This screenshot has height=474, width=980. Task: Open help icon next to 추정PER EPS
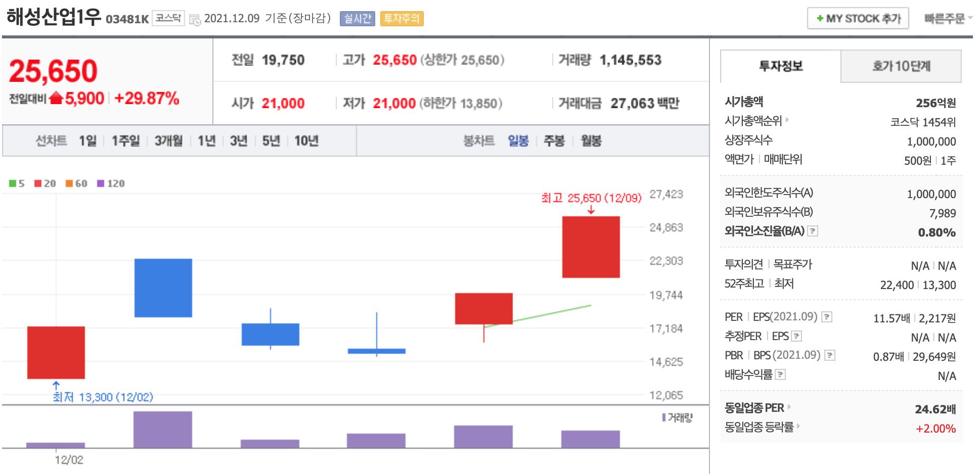click(796, 336)
